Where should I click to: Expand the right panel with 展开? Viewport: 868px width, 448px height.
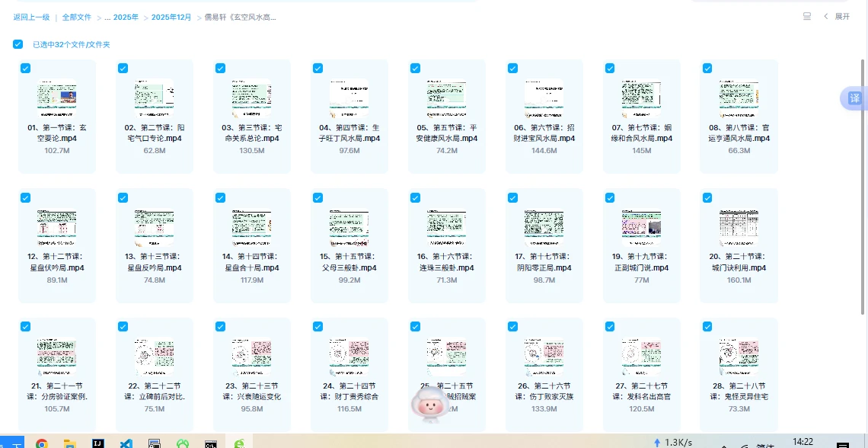[x=836, y=16]
